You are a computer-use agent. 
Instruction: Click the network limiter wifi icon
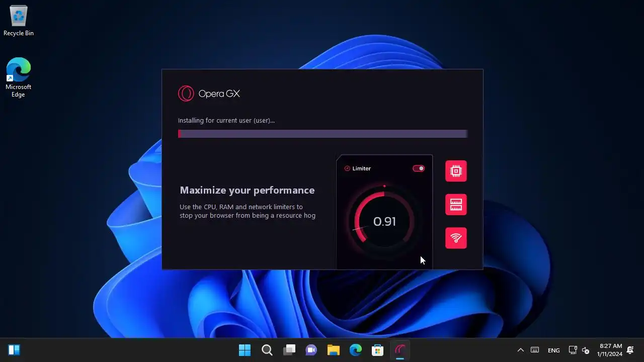[x=456, y=238]
